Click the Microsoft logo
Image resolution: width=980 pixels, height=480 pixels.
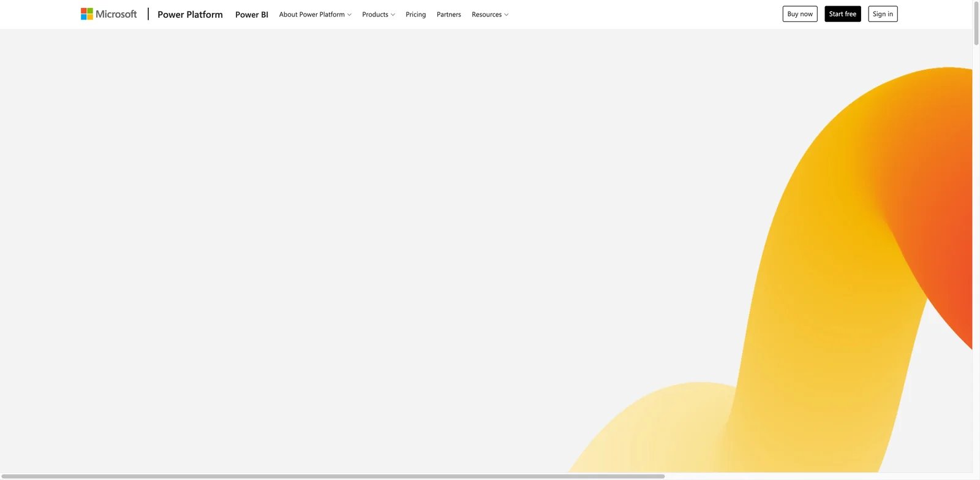pyautogui.click(x=109, y=14)
